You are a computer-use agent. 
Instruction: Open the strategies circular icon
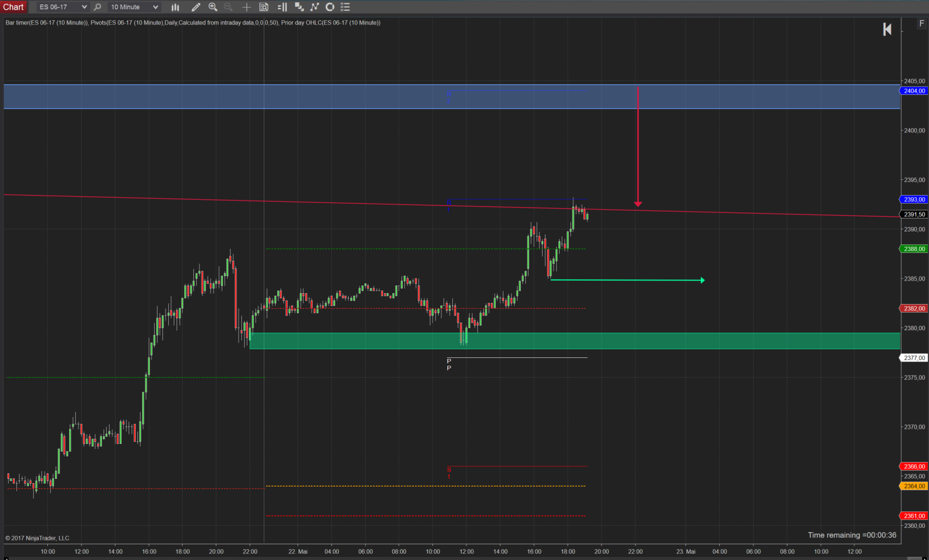click(330, 7)
